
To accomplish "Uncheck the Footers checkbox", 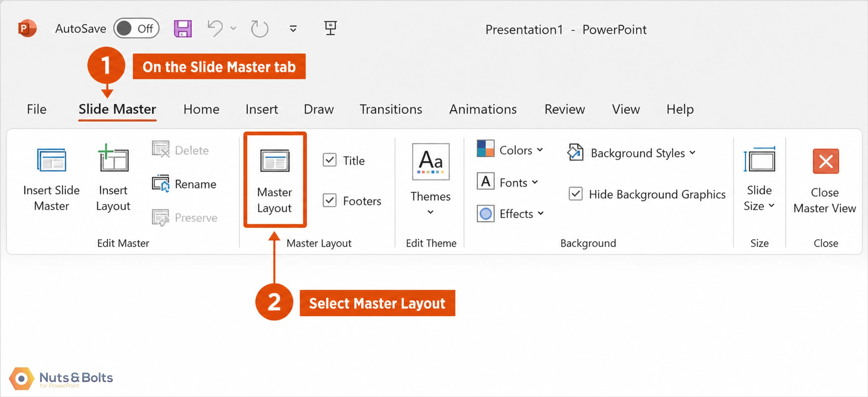I will click(329, 200).
